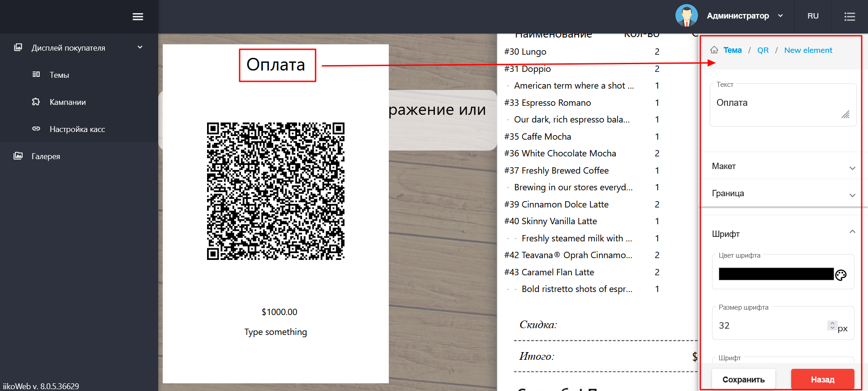This screenshot has height=391, width=868.
Task: Open the font color palette icon
Action: click(x=841, y=275)
